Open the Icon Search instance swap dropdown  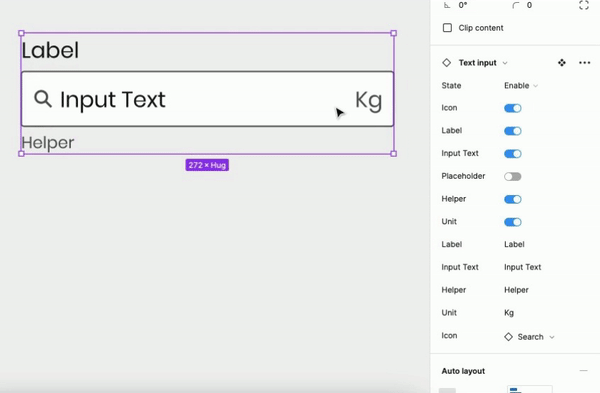pyautogui.click(x=529, y=337)
